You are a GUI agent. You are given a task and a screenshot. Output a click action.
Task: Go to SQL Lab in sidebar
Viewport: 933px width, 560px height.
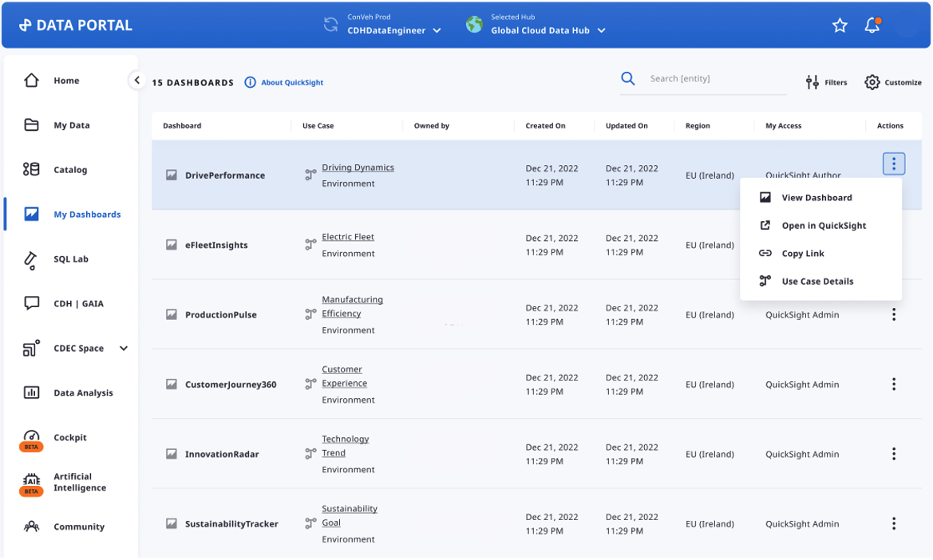70,259
